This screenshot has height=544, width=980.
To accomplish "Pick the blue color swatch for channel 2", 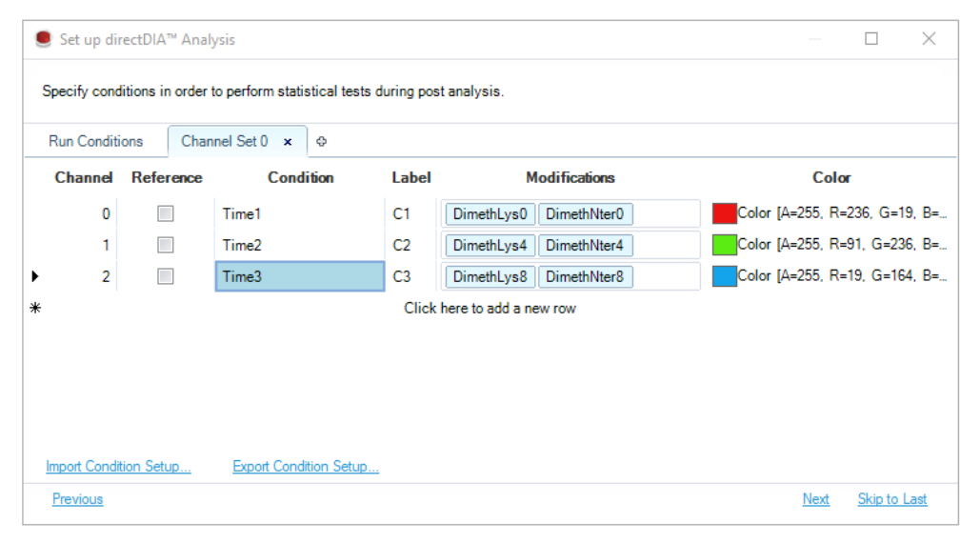I will point(725,276).
